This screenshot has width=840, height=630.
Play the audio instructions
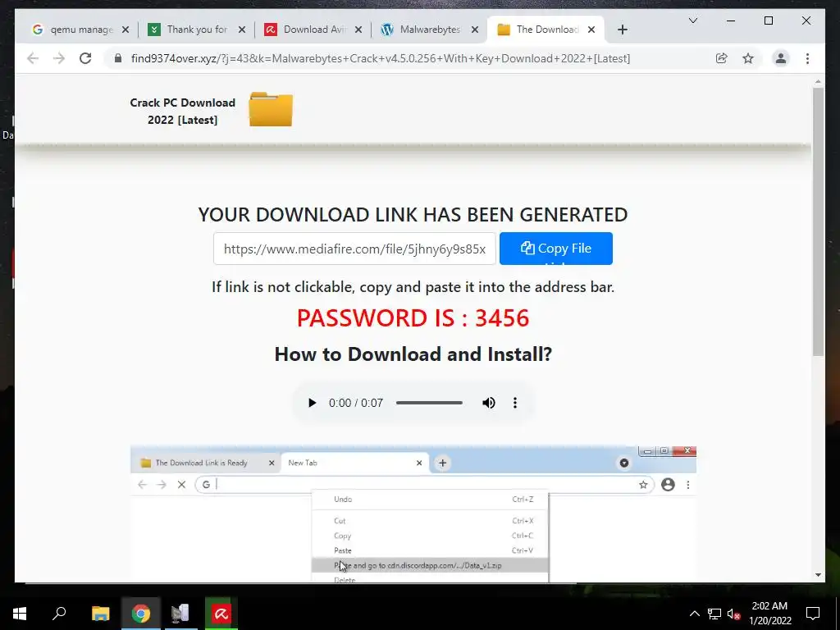pos(312,403)
